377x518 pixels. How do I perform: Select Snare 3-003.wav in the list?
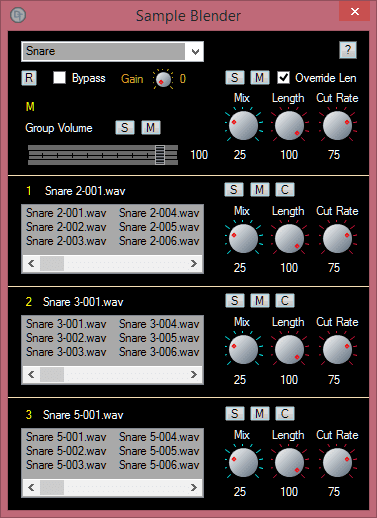point(66,352)
